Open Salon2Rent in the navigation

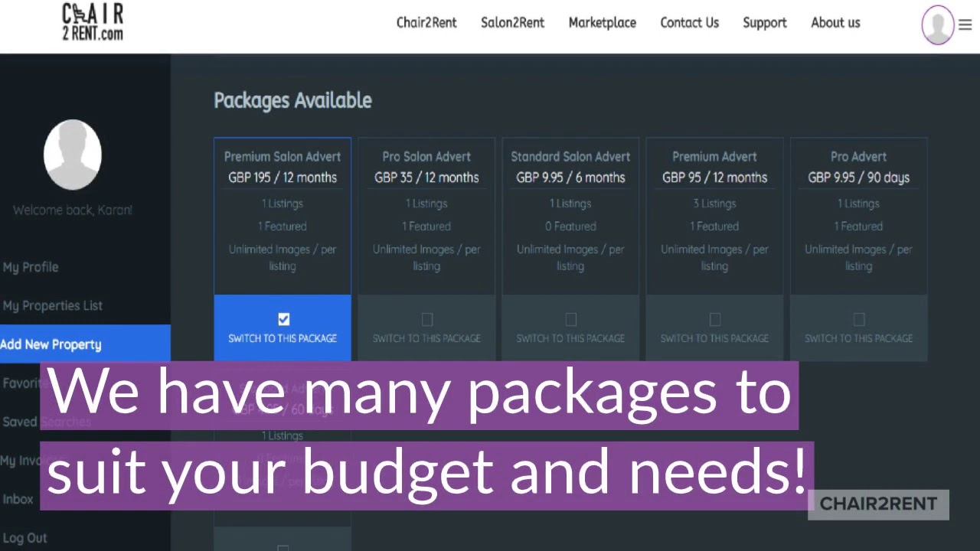tap(512, 22)
